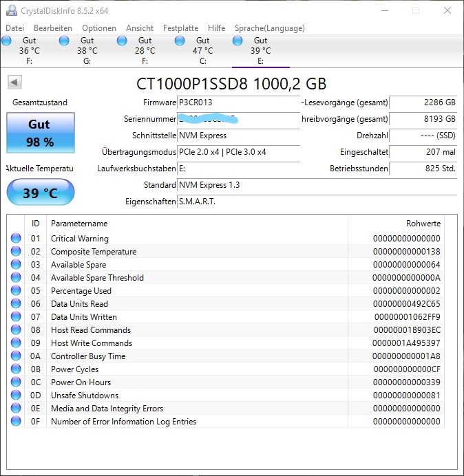Click status orb of Error Information Log Entries
This screenshot has height=476, width=464.
[x=16, y=421]
